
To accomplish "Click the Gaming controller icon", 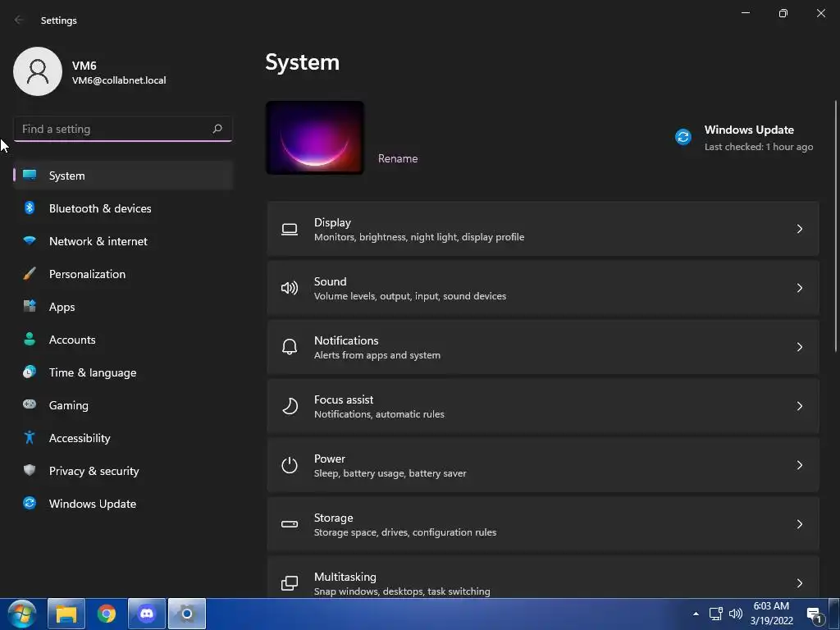I will point(30,404).
